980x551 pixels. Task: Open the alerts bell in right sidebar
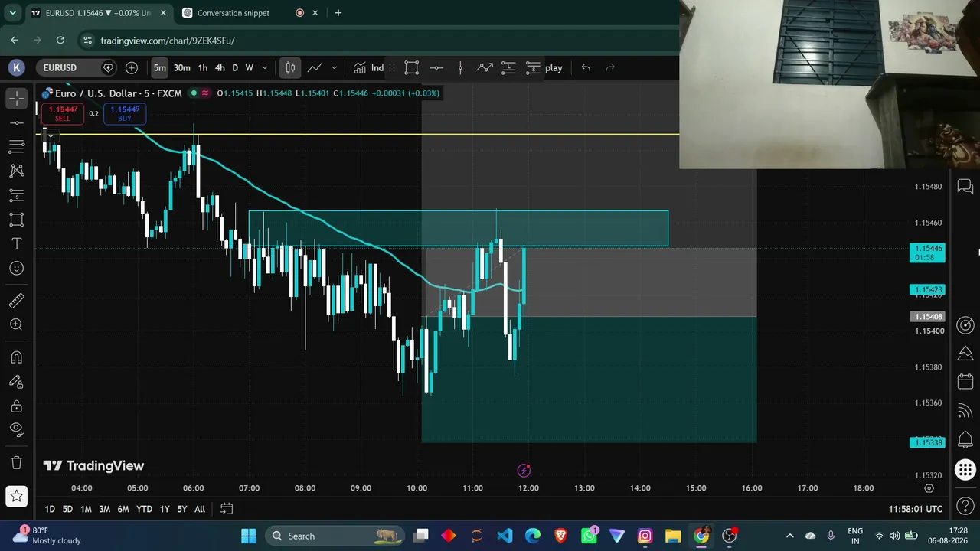[965, 439]
